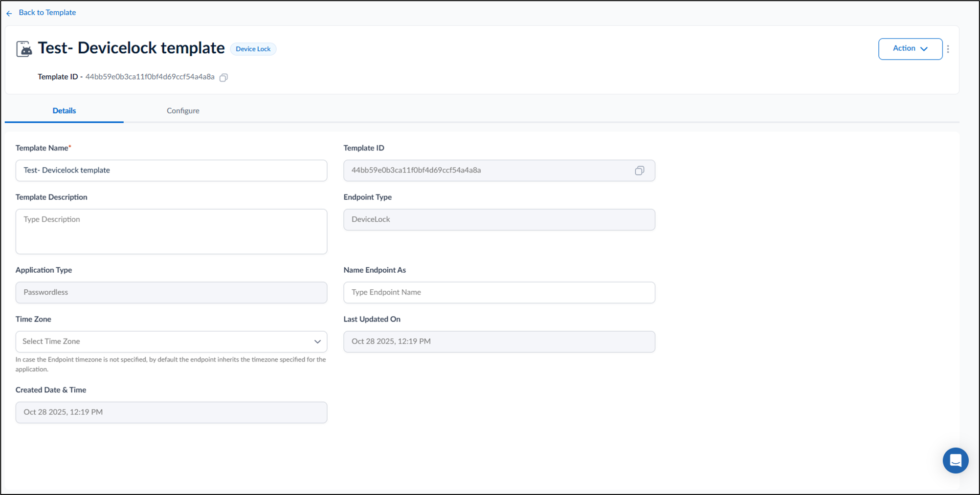Screen dimensions: 980x495
Task: Copy Template ID from the header copy icon
Action: (x=223, y=77)
